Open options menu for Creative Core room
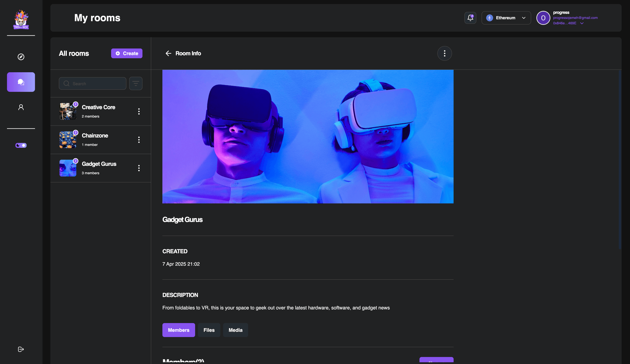Viewport: 630px width, 364px height. click(x=139, y=111)
